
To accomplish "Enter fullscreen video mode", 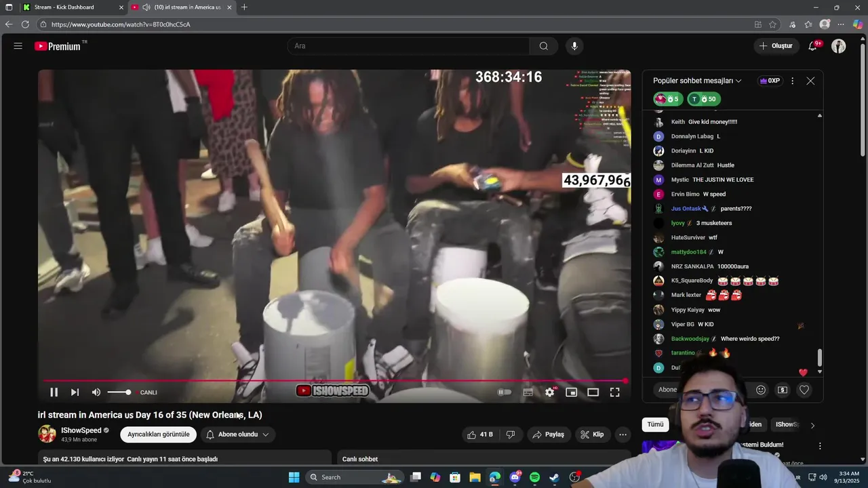I will 614,392.
